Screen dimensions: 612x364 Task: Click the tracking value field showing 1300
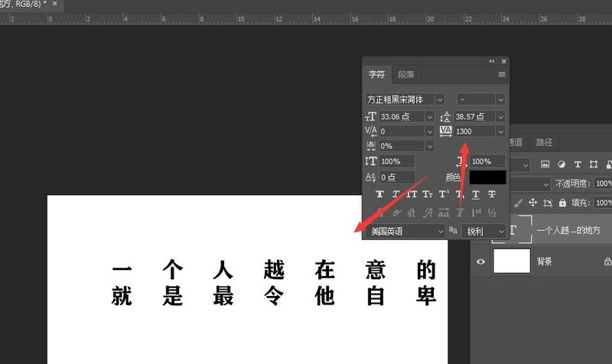(x=474, y=132)
